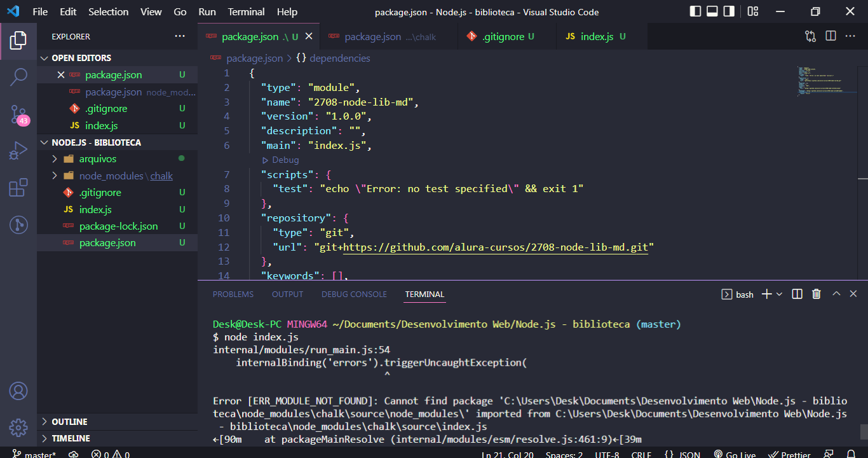868x458 pixels.
Task: Open the Run and Debug view
Action: pyautogui.click(x=18, y=151)
